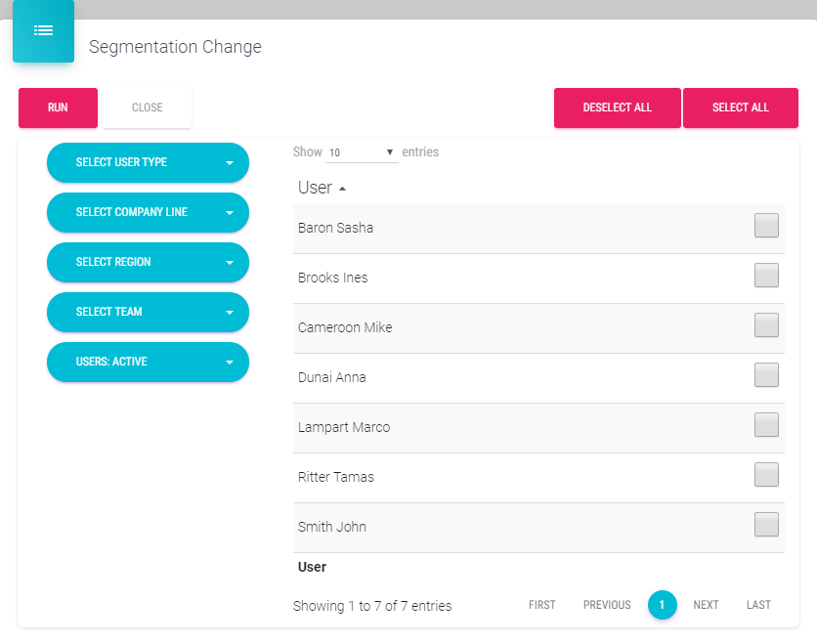
Task: Click the list menu icon beside Segmentation Change
Action: pyautogui.click(x=43, y=30)
